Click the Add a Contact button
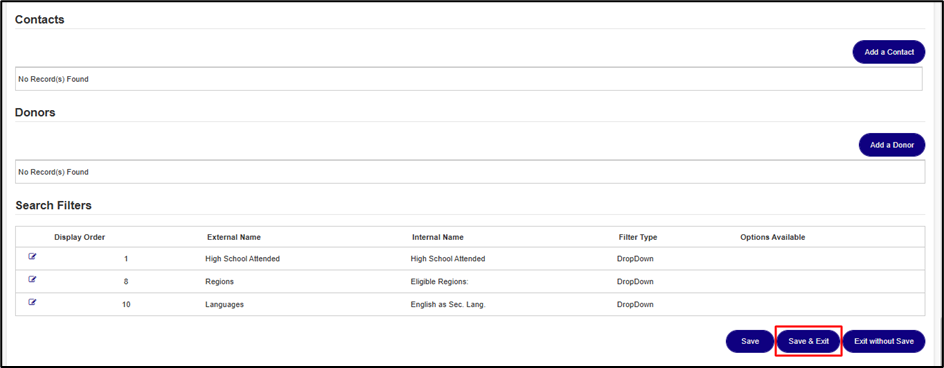This screenshot has height=368, width=944. pyautogui.click(x=889, y=52)
